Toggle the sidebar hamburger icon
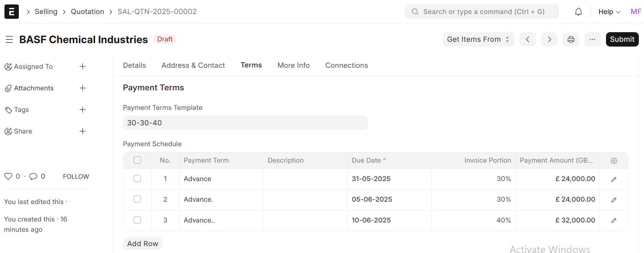The width and height of the screenshot is (644, 253). point(9,39)
